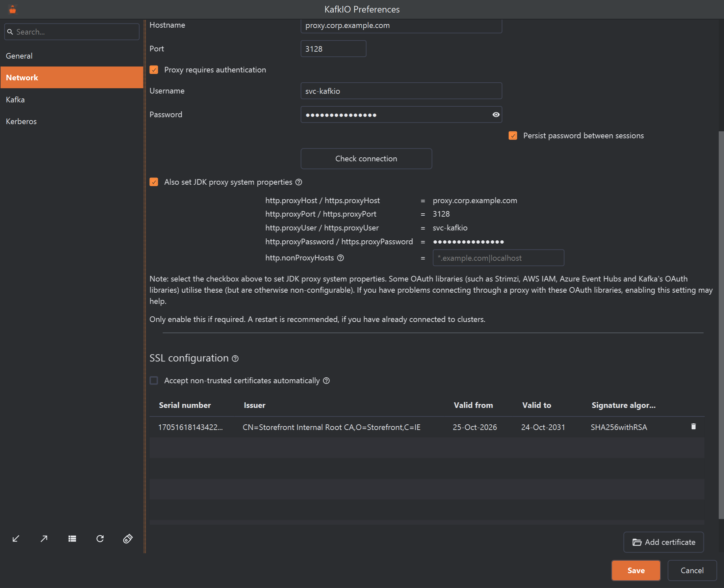Click the import arrow icon at sidebar bottom
724x588 pixels.
tap(16, 539)
